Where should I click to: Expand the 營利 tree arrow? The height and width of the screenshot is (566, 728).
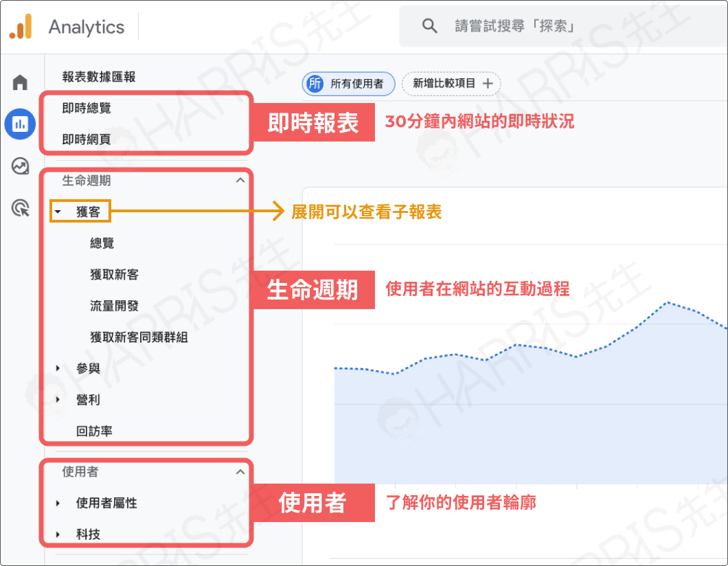click(x=58, y=399)
